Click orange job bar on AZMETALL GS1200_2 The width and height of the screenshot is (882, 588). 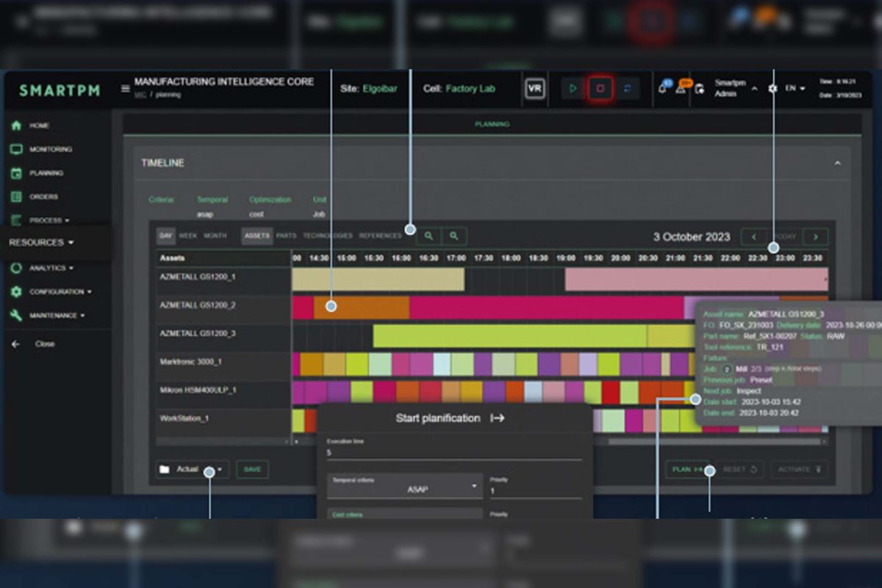click(362, 307)
